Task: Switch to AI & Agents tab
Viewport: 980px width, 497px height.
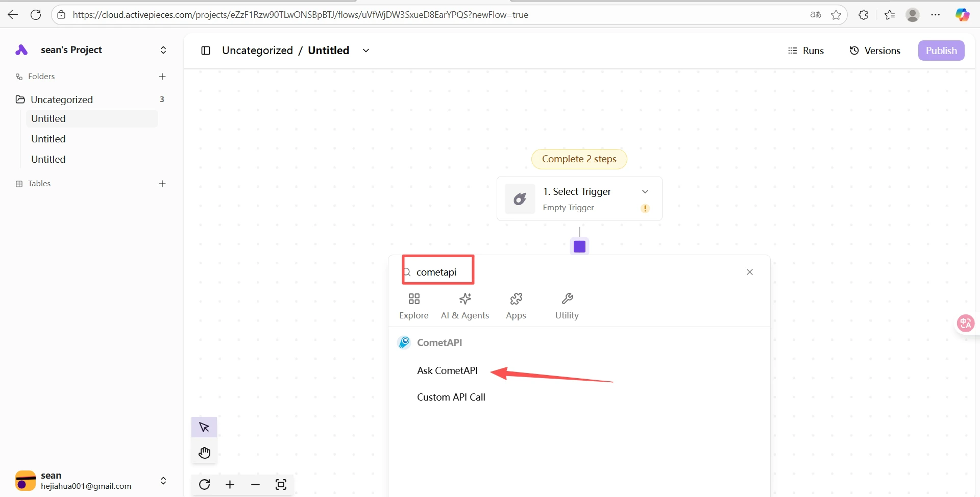Action: 465,306
